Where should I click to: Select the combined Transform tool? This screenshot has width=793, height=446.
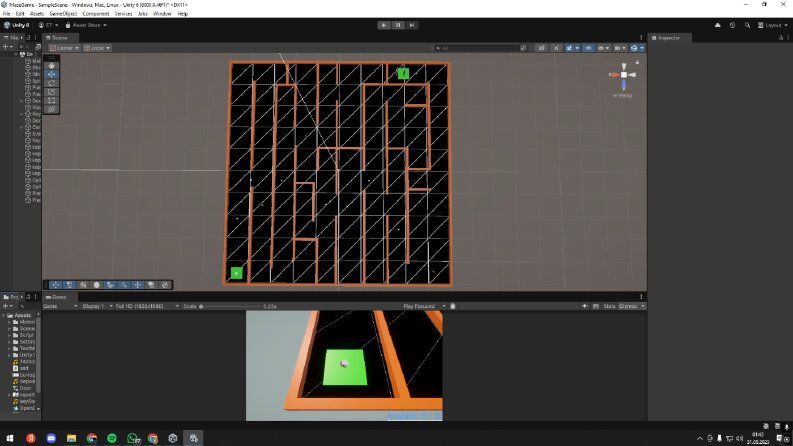(52, 109)
